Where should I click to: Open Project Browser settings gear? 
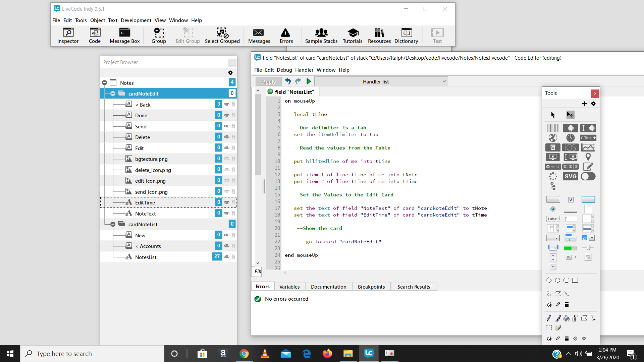(x=230, y=73)
